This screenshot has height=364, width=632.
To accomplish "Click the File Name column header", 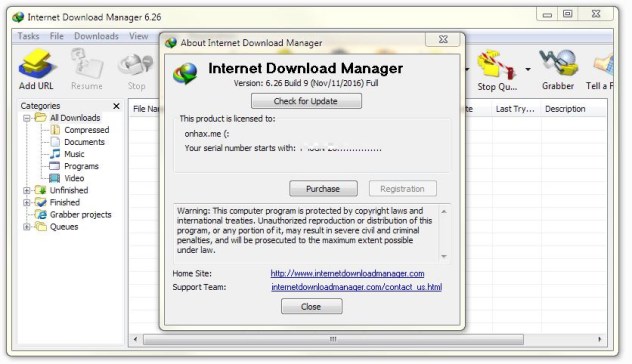I will tap(146, 109).
